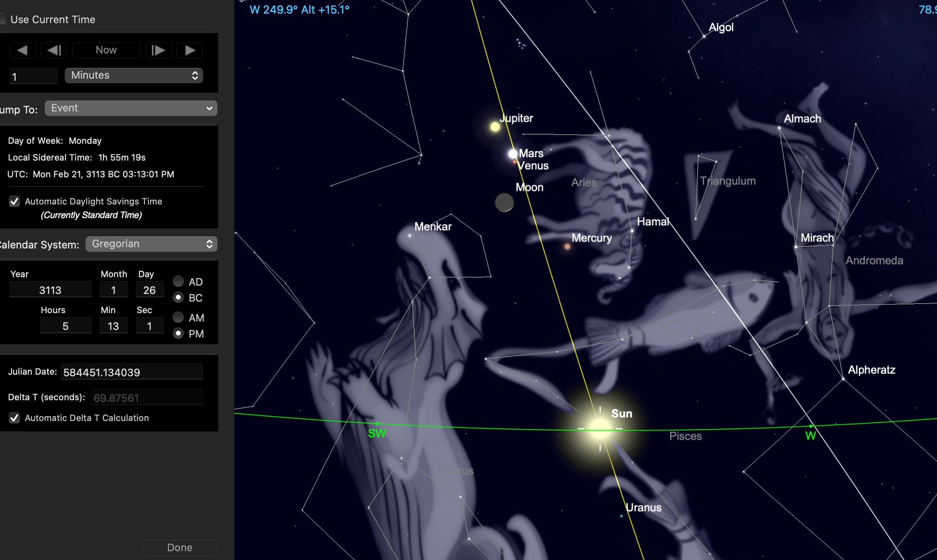Click the Year input field

coord(50,290)
